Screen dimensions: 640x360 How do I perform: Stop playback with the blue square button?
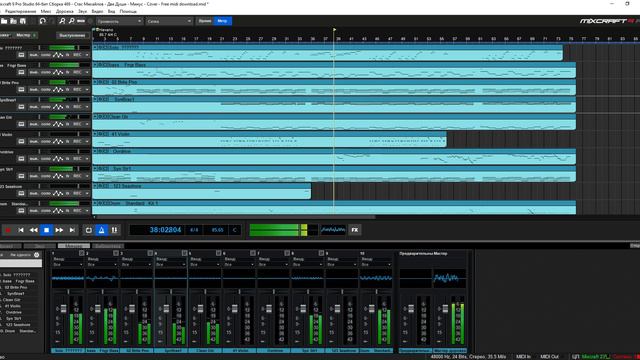47,230
